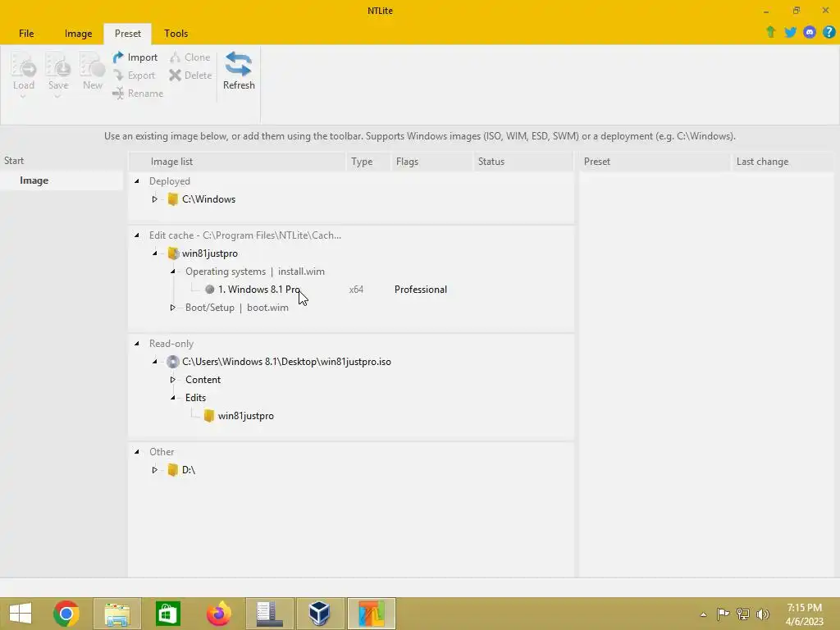This screenshot has width=840, height=630.
Task: Click the Save preset icon
Action: tap(58, 66)
